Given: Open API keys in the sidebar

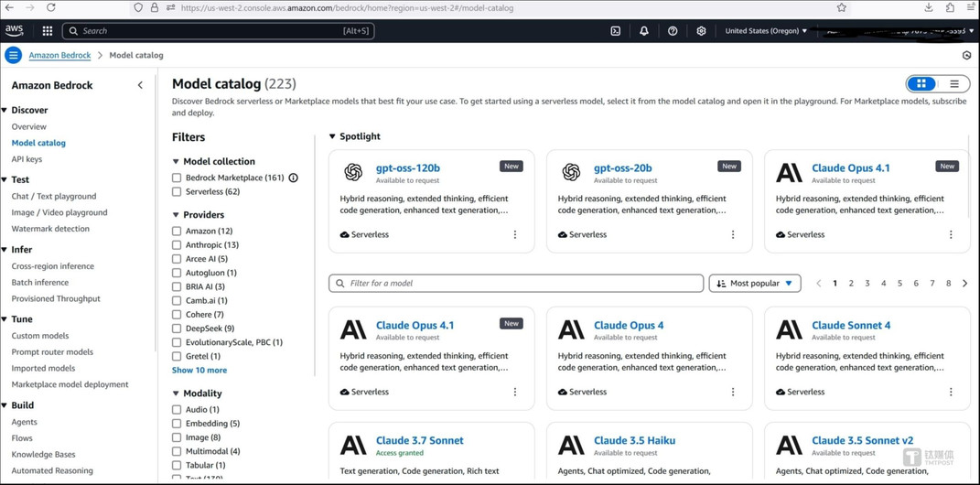Looking at the screenshot, I should click(x=27, y=158).
